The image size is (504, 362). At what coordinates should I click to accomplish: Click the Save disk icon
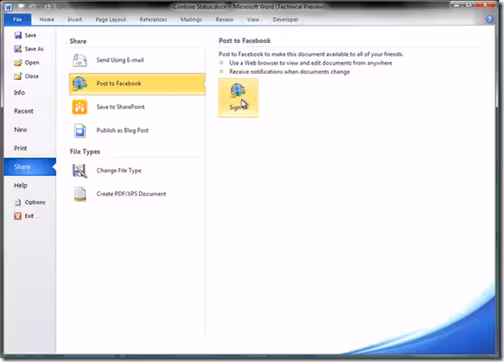pyautogui.click(x=18, y=35)
